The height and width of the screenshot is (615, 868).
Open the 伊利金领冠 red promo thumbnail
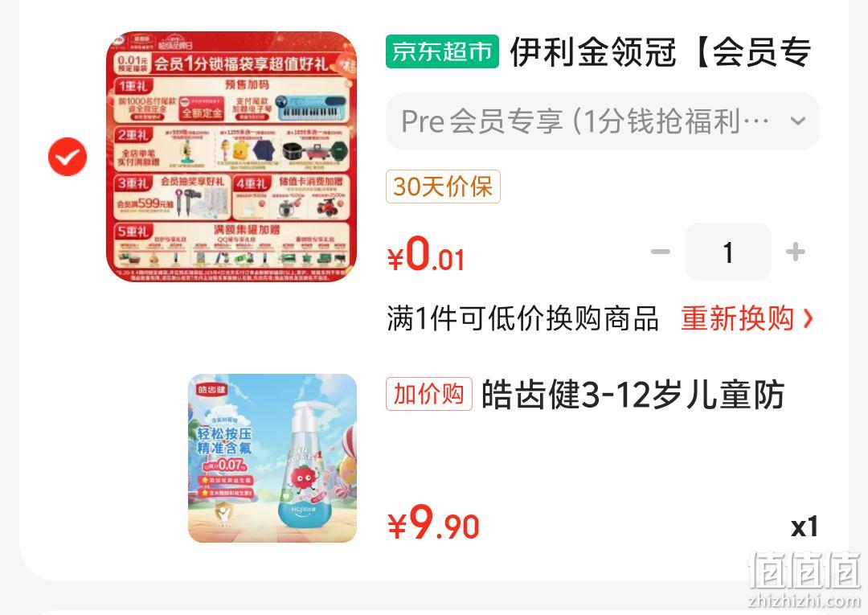point(231,157)
